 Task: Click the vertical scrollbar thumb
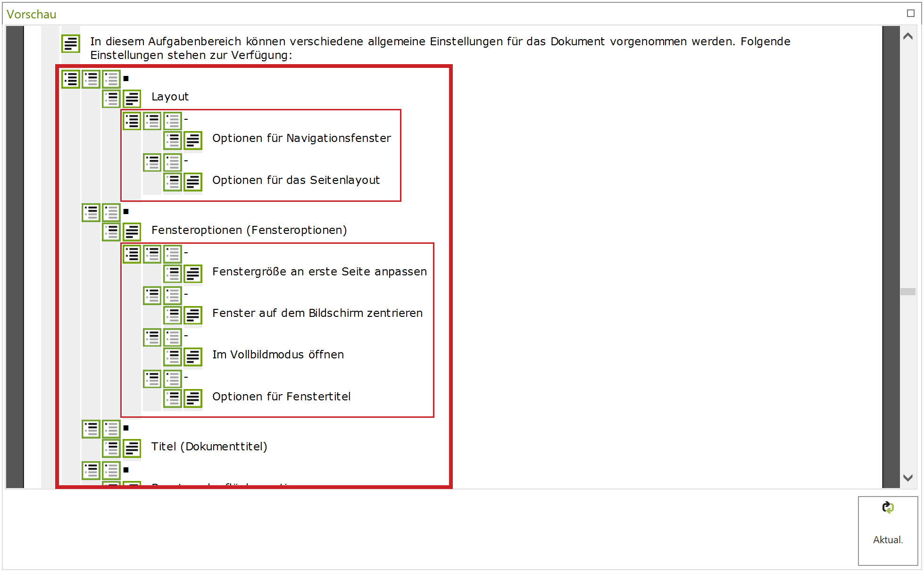pos(907,291)
